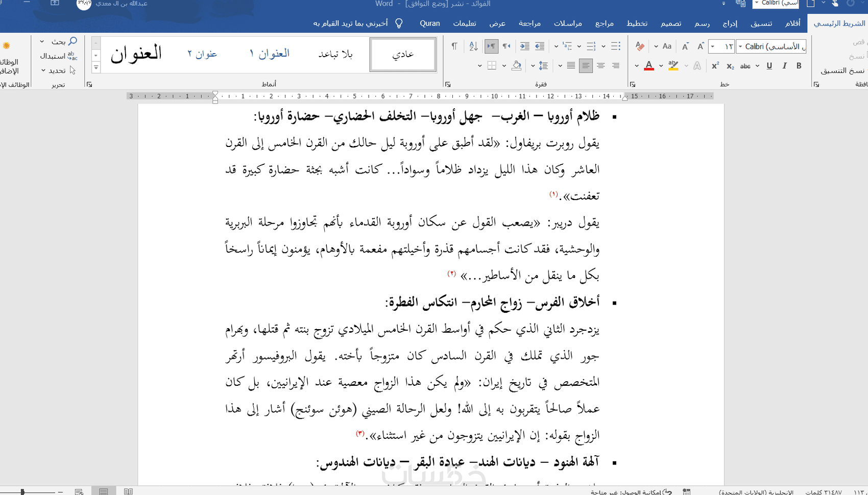Open borders dropdown arrow

[479, 66]
